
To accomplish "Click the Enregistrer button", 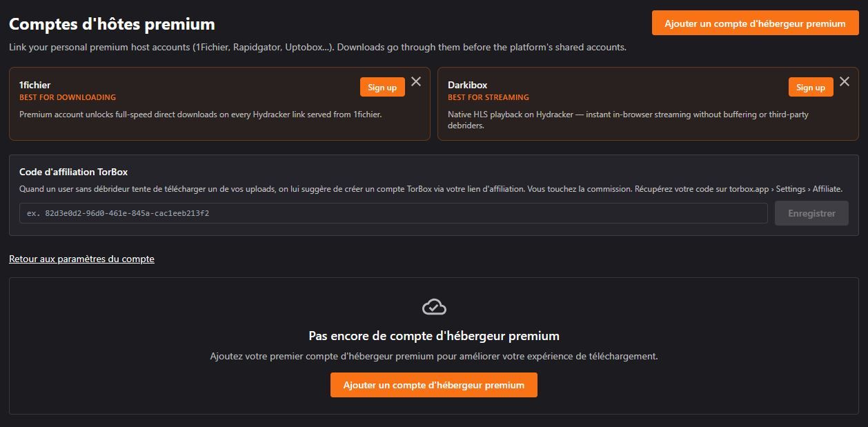I will 811,213.
